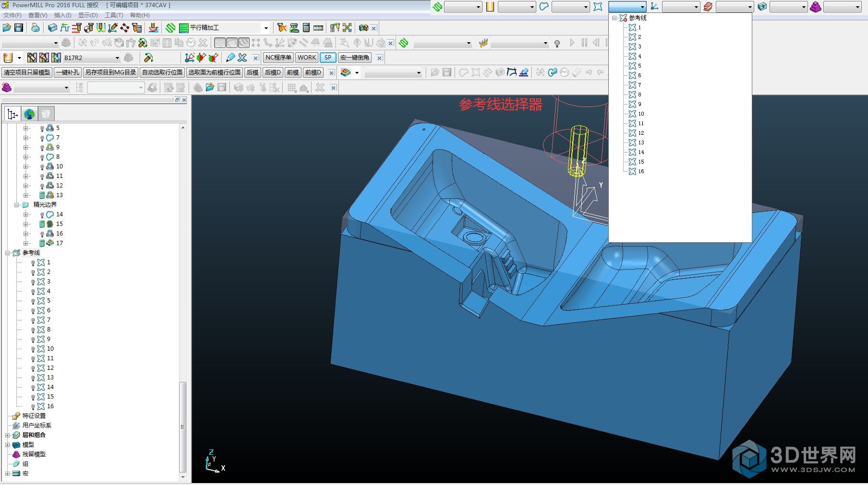
Task: Open the 查看(V) menu
Action: coord(38,15)
